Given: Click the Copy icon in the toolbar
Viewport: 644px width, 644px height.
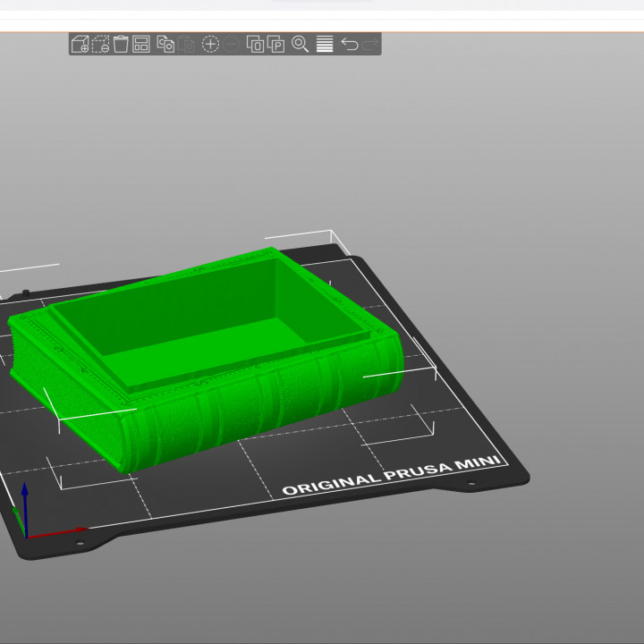Looking at the screenshot, I should (165, 44).
